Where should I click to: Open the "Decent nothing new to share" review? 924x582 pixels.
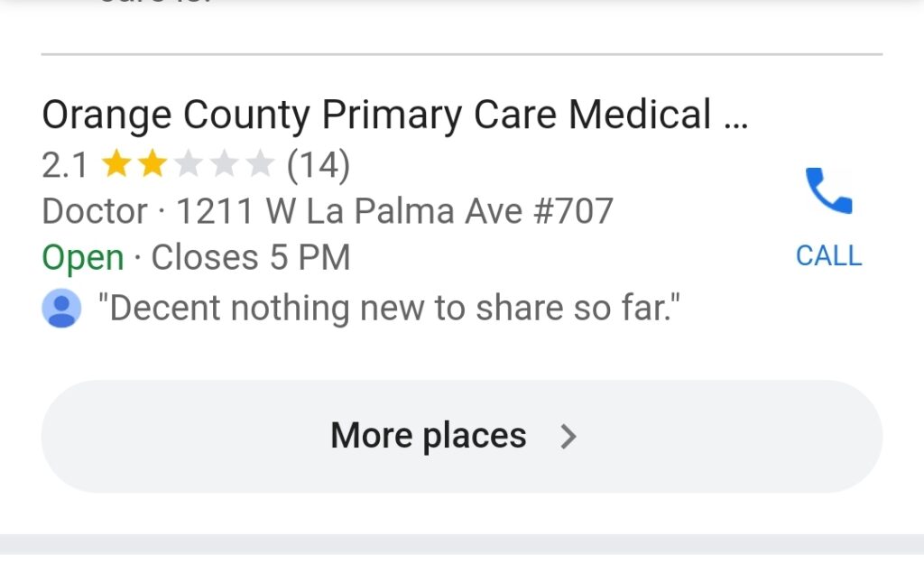pos(388,309)
